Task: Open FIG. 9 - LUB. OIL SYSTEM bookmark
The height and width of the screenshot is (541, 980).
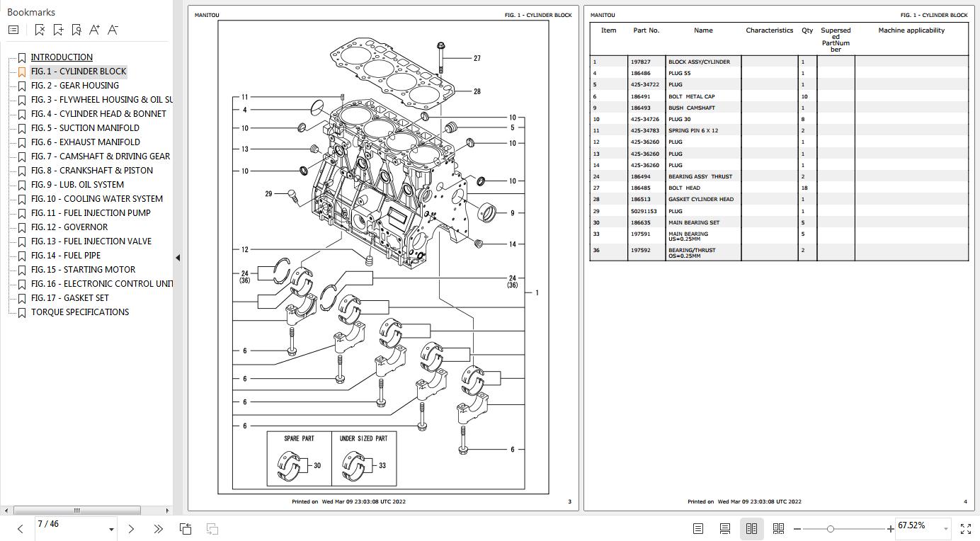Action: tap(77, 185)
